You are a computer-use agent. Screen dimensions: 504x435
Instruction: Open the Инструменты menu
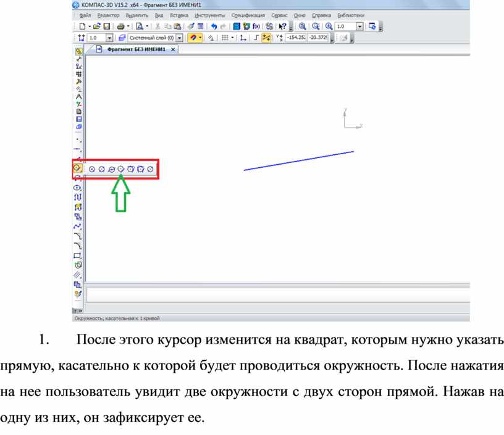pos(210,15)
